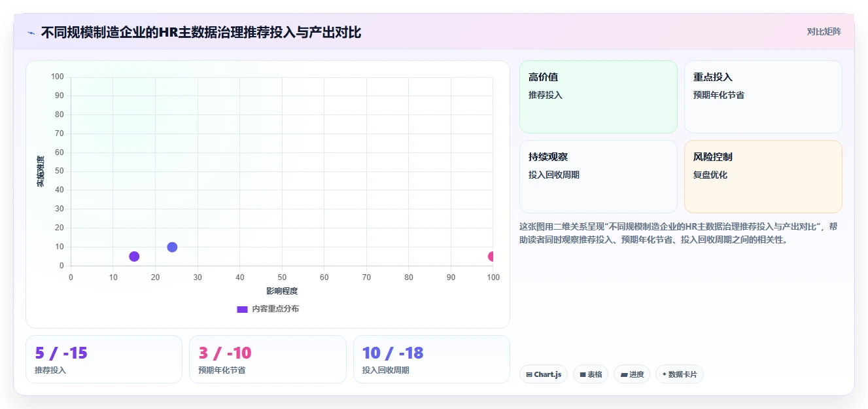868x409 pixels.
Task: Click the 50 tick on the x-axis
Action: (x=282, y=277)
